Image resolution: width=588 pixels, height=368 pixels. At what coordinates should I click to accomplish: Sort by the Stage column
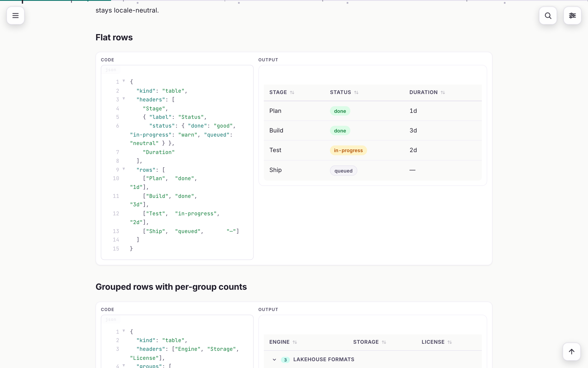point(282,92)
